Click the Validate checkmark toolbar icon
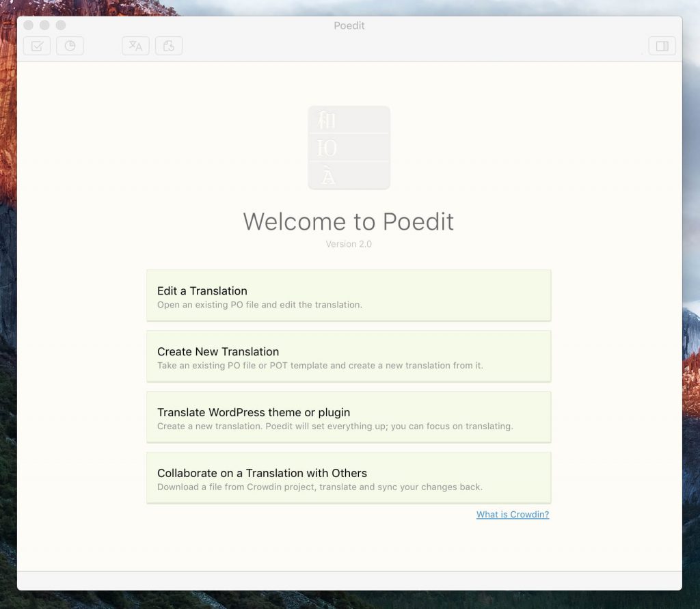The width and height of the screenshot is (700, 609). 36,46
